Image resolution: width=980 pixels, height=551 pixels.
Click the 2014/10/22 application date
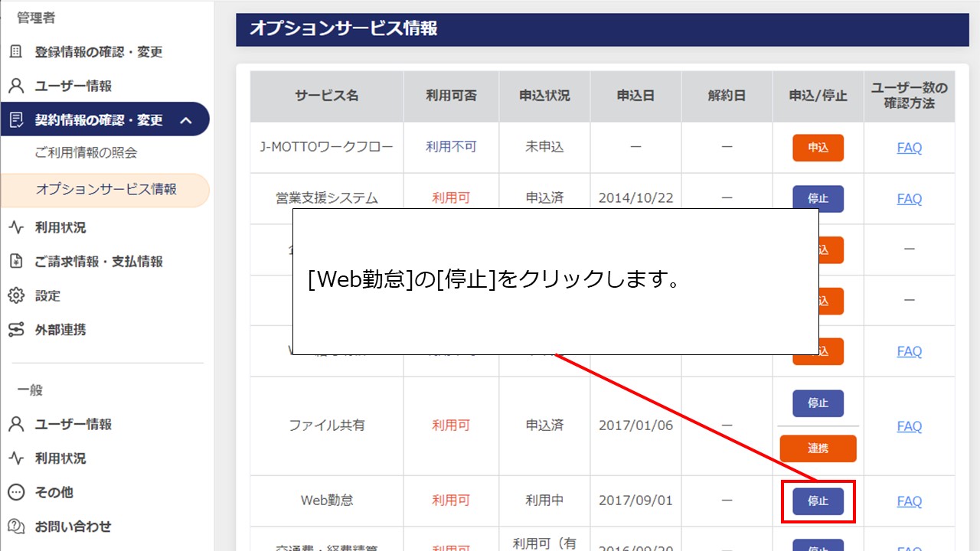pyautogui.click(x=635, y=198)
